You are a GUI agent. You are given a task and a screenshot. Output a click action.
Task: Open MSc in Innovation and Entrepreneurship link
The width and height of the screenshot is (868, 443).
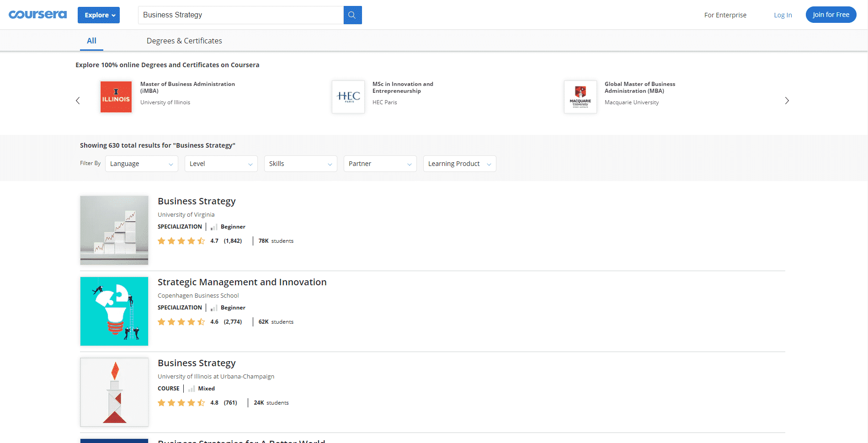coord(403,87)
